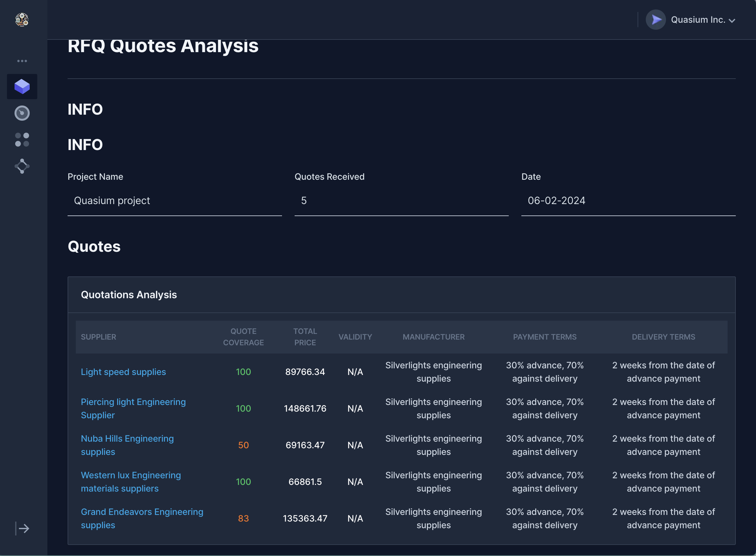Image resolution: width=756 pixels, height=556 pixels.
Task: Click the quote coverage value 83
Action: pyautogui.click(x=243, y=519)
